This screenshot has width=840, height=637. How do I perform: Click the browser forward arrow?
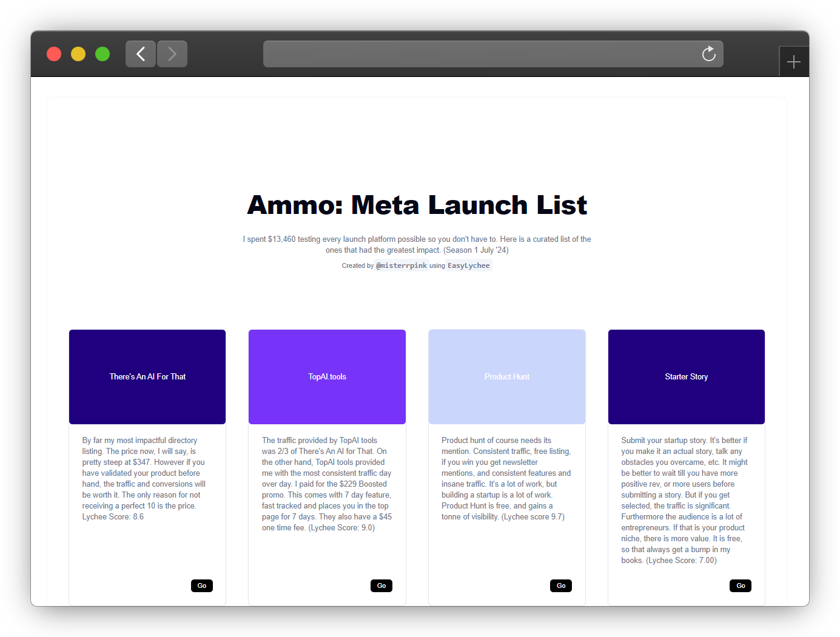tap(172, 54)
